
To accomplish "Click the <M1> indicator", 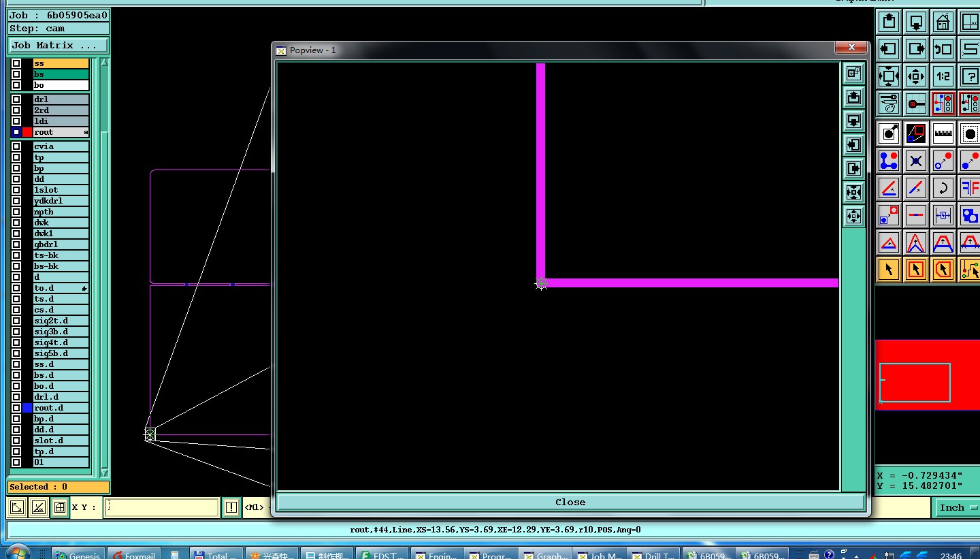I will tap(255, 507).
